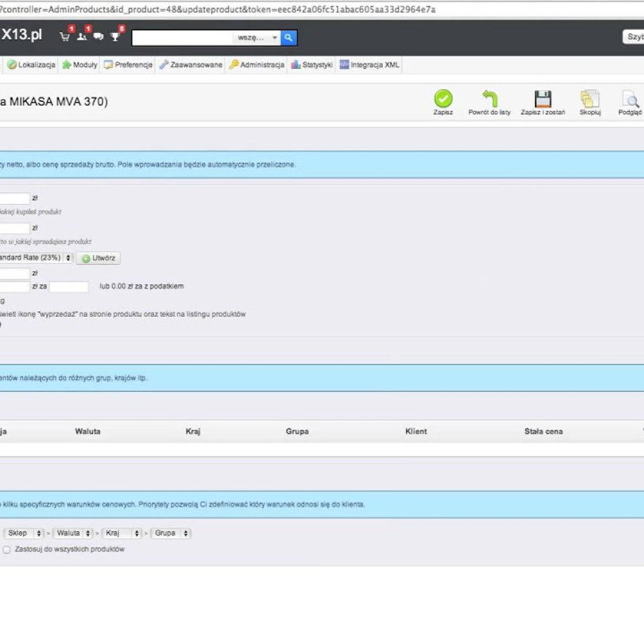
Task: Click the Waluta column header
Action: [x=87, y=431]
